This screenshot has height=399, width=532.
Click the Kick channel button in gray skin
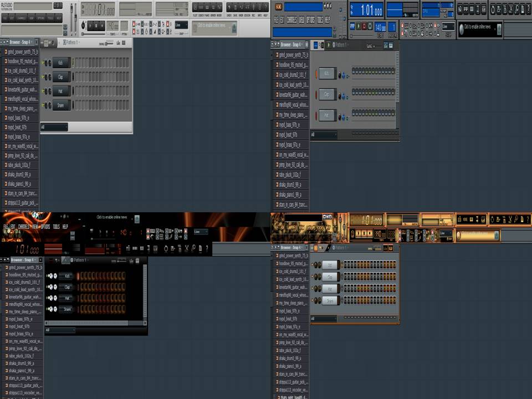click(x=62, y=63)
